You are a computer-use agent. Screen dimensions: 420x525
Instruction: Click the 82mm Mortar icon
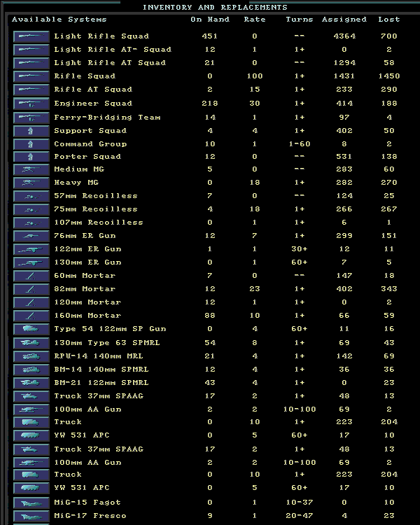[31, 289]
